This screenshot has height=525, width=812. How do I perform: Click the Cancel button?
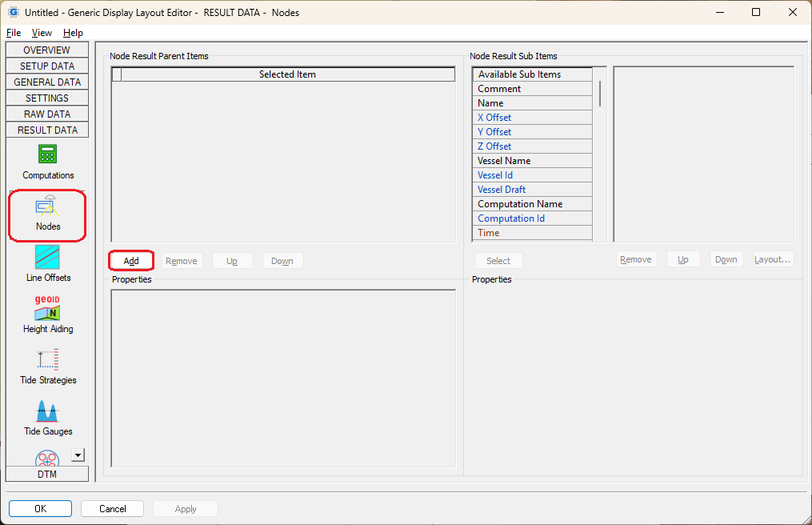(x=112, y=508)
